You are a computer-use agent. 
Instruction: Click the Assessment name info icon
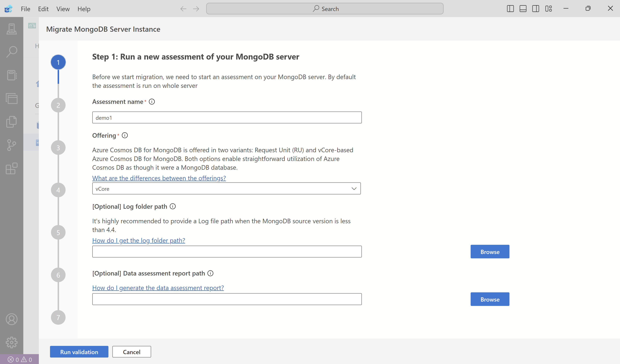pos(152,102)
